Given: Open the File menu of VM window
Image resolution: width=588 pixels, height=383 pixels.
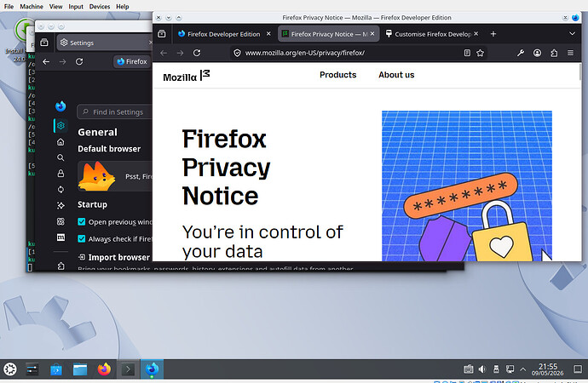Looking at the screenshot, I should (x=9, y=6).
